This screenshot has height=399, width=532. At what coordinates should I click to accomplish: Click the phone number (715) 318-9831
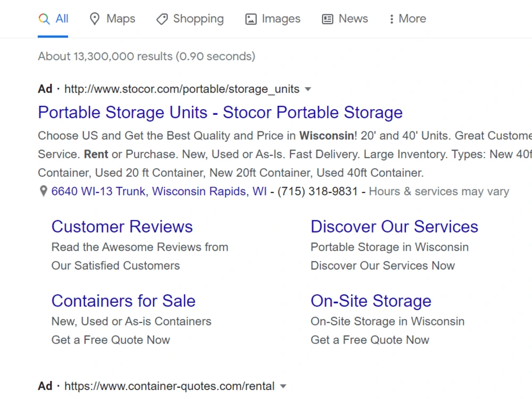(318, 192)
